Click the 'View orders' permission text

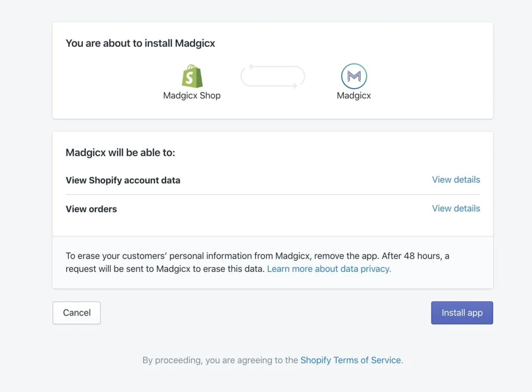91,209
